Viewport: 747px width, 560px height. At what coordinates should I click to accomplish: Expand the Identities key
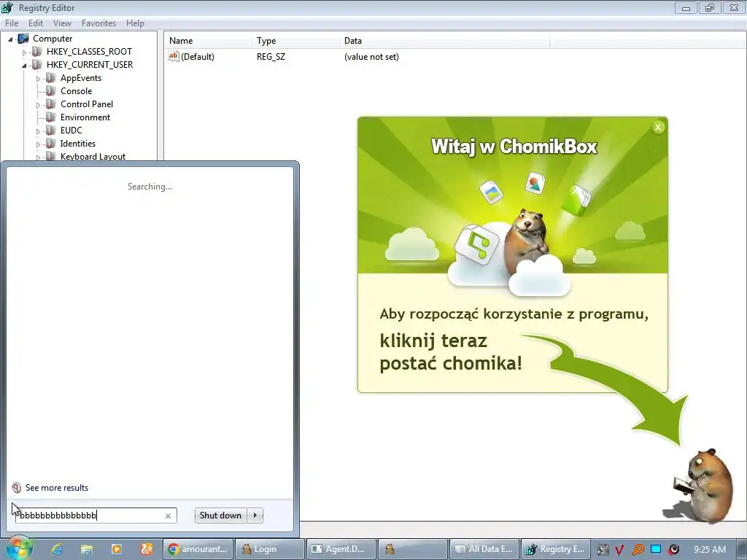point(38,144)
